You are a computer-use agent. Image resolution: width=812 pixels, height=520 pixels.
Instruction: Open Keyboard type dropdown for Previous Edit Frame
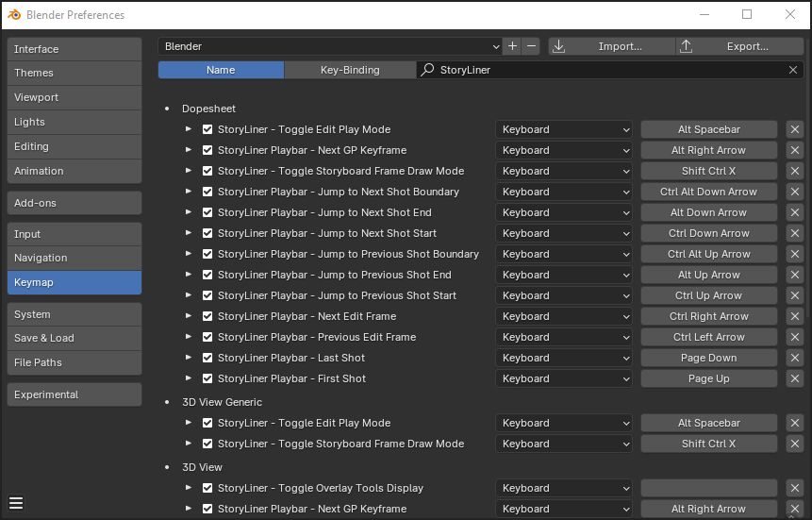click(x=563, y=337)
